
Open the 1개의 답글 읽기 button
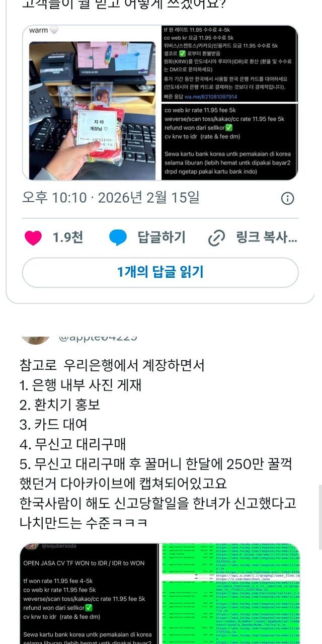[x=160, y=273]
